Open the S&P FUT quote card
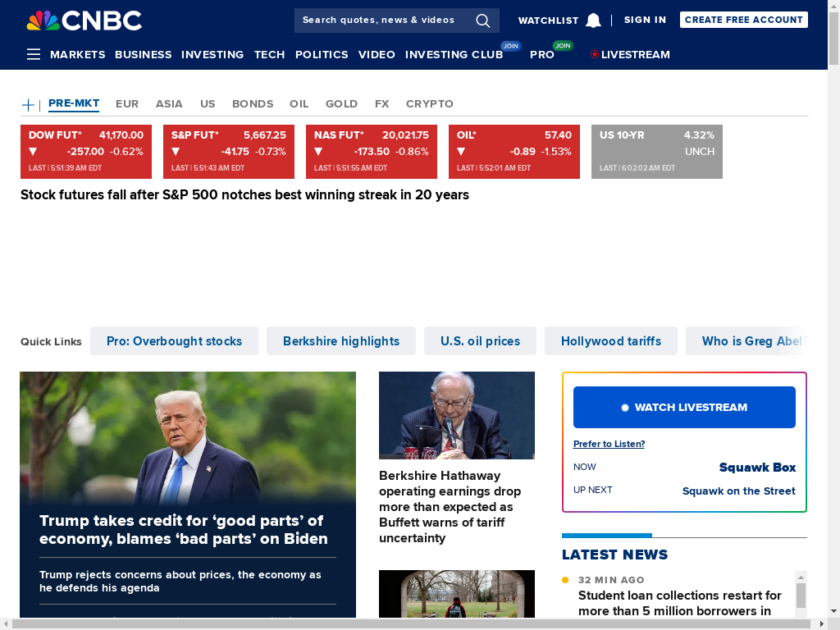This screenshot has width=840, height=630. 229,152
